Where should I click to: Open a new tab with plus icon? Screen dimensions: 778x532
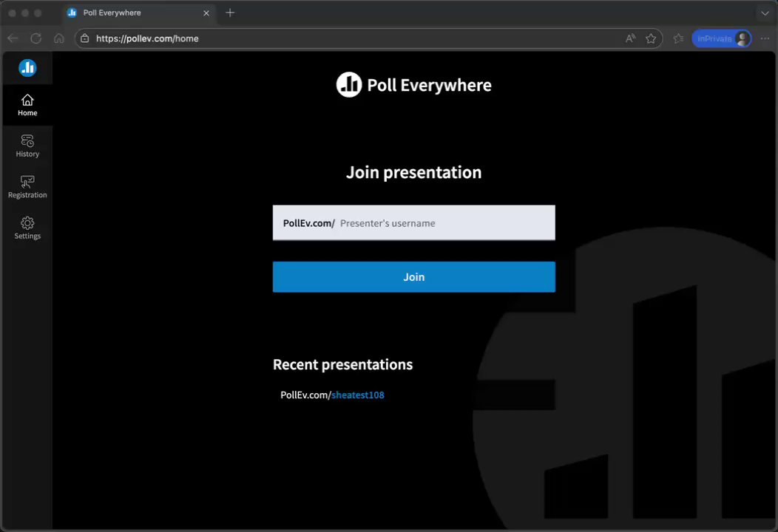coord(230,13)
